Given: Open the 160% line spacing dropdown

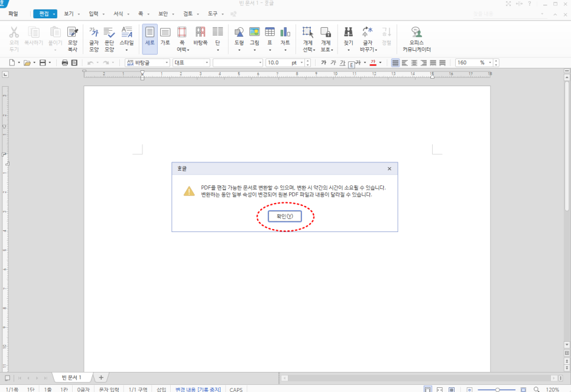Looking at the screenshot, I should tap(490, 63).
